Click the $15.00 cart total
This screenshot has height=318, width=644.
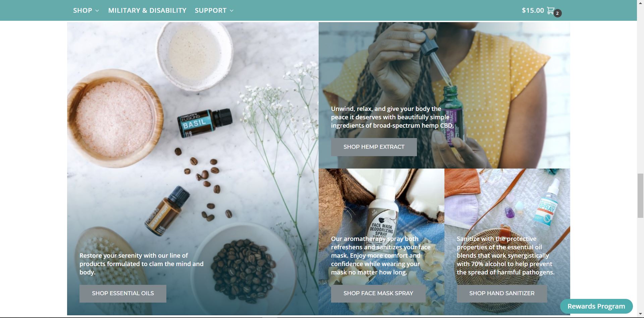(533, 10)
